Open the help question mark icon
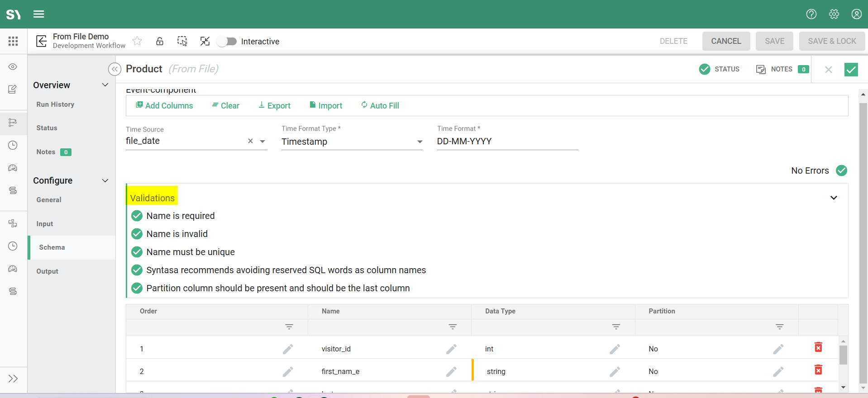868x398 pixels. pos(811,14)
